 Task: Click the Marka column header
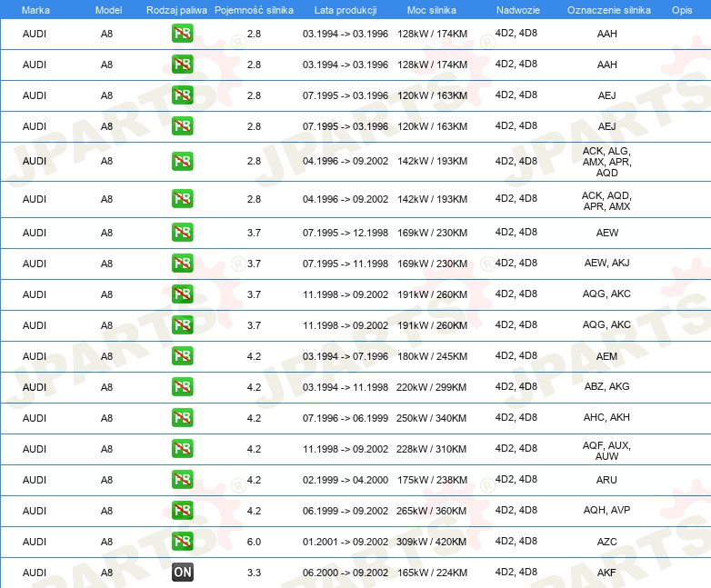[35, 10]
